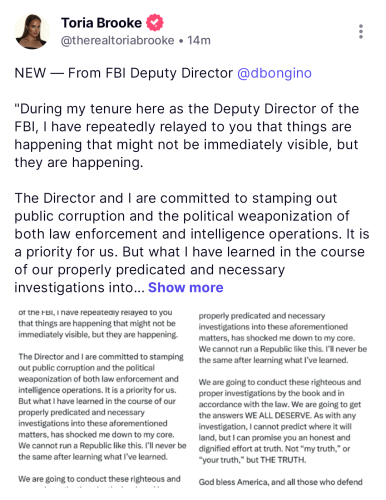Select the "The Director and I are committed" post paragraph

[192, 243]
